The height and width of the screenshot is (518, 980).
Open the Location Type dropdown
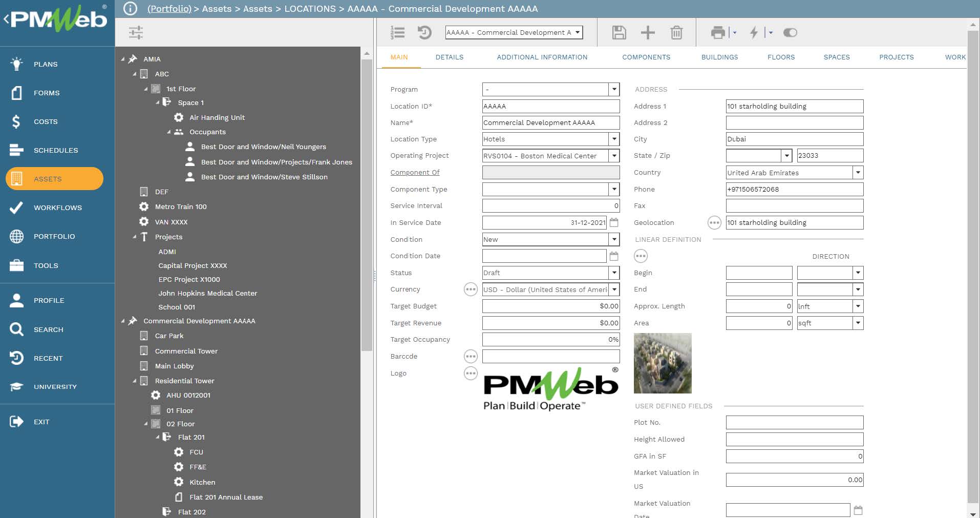(614, 139)
